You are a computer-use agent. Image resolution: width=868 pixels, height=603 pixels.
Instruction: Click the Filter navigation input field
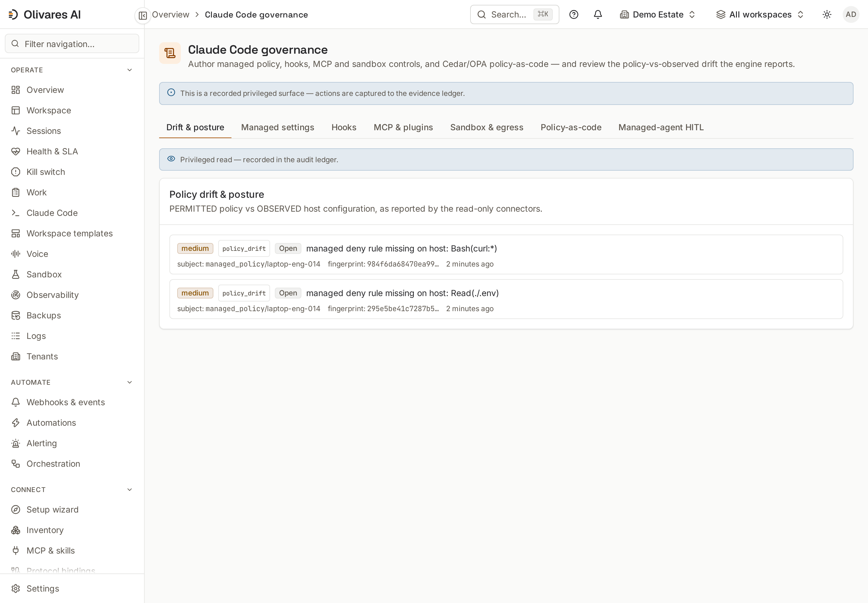coord(72,44)
